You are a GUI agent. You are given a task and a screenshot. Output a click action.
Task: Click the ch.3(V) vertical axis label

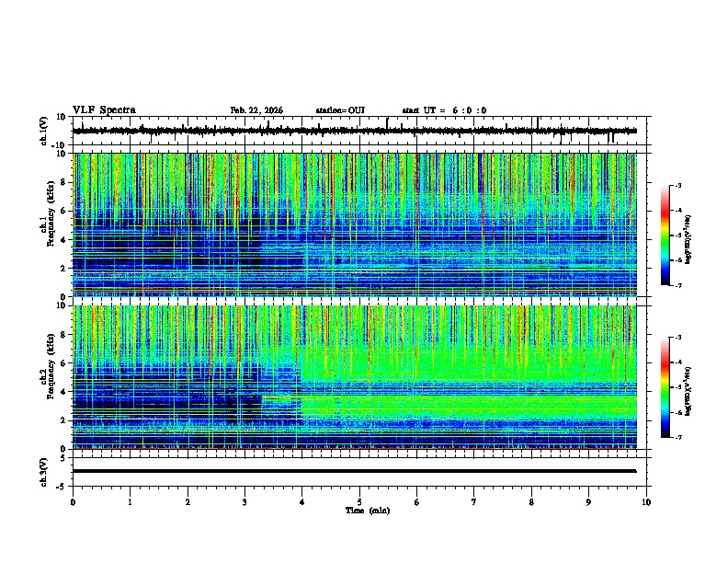point(43,472)
